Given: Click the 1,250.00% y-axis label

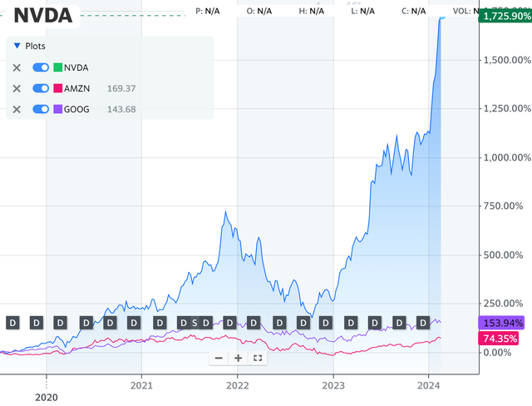Looking at the screenshot, I should click(x=507, y=109).
